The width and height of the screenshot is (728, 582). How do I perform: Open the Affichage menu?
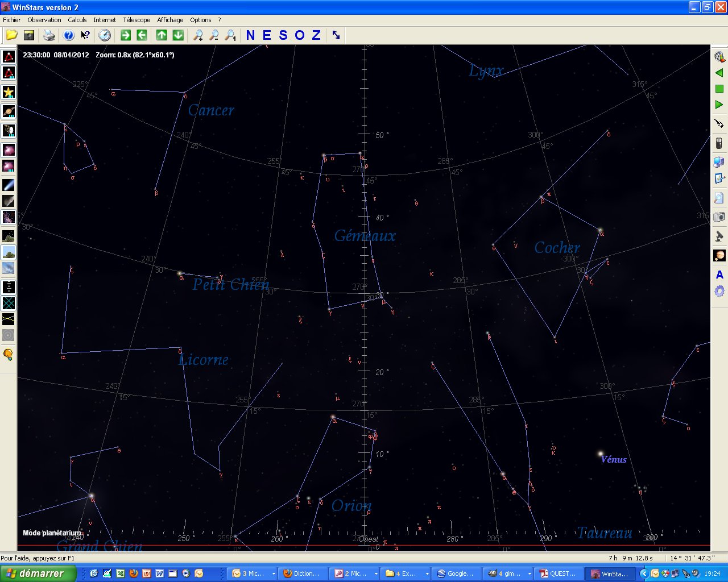(x=170, y=20)
